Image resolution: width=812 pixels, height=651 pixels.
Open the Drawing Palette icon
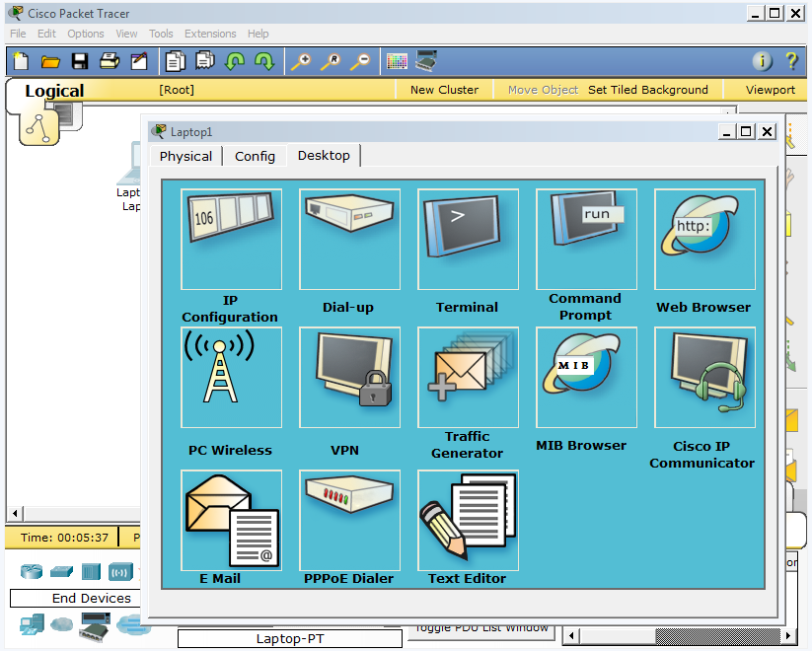(398, 61)
